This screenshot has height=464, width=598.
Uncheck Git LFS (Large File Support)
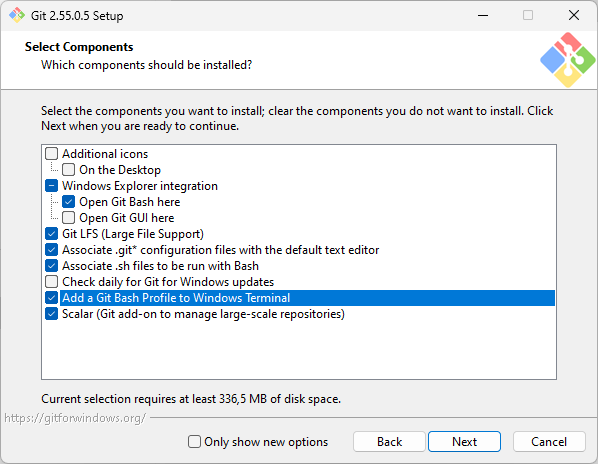coord(51,234)
